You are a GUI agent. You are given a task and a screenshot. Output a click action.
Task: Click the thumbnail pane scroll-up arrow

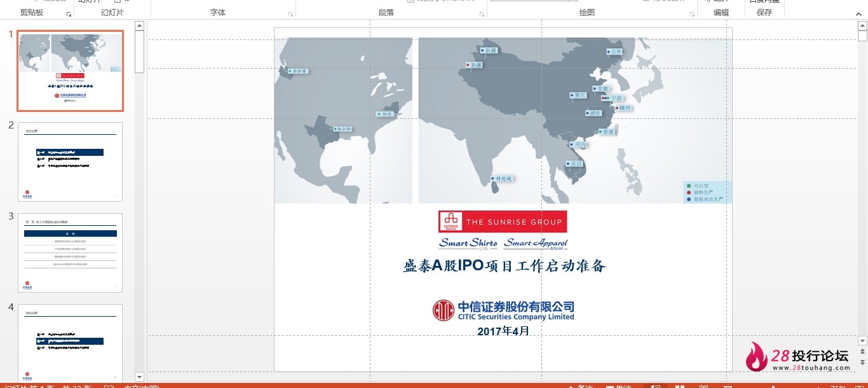140,26
